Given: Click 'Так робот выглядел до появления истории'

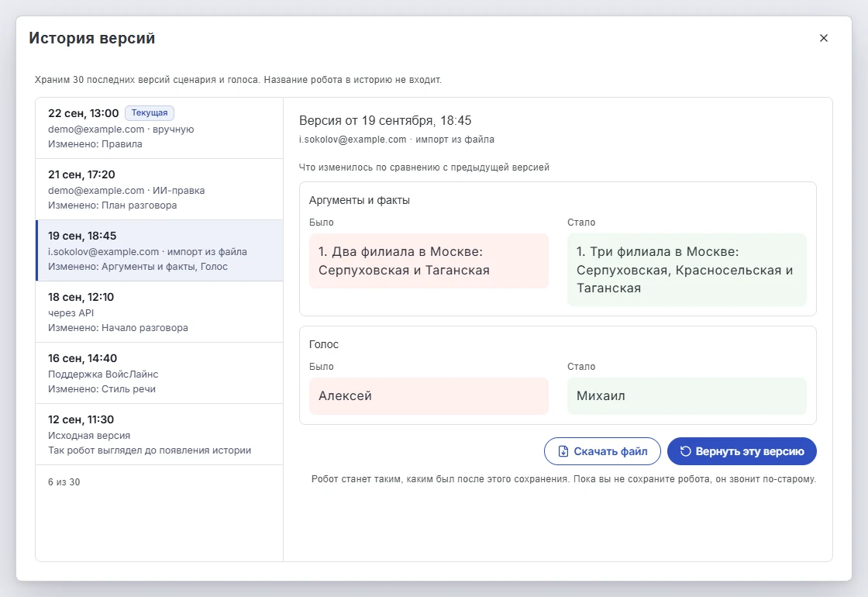Looking at the screenshot, I should (x=150, y=450).
